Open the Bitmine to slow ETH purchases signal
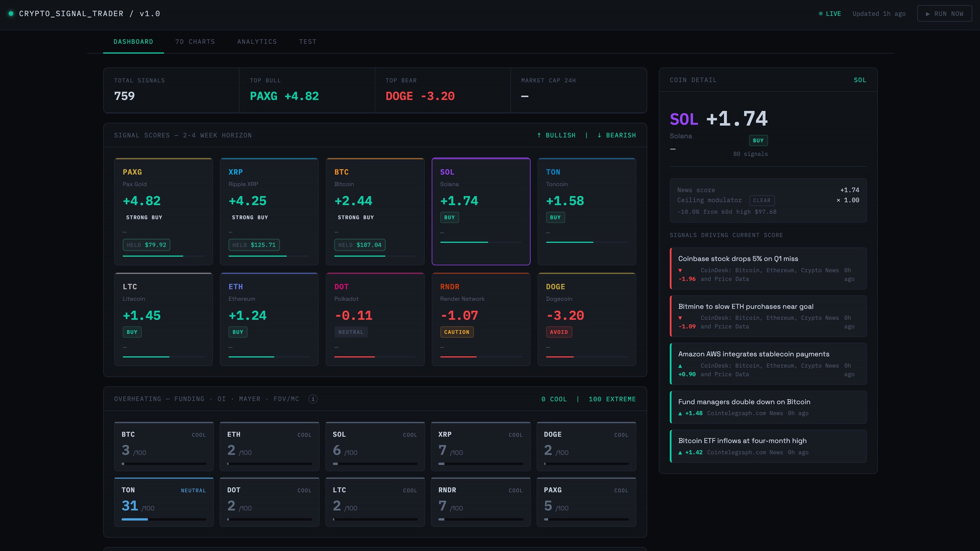980x551 pixels. click(768, 316)
